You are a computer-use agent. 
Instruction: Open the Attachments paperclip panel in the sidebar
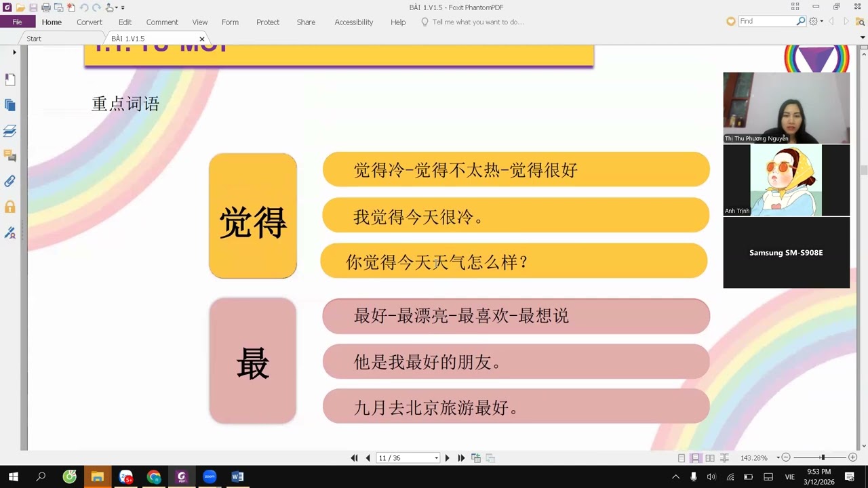click(9, 181)
